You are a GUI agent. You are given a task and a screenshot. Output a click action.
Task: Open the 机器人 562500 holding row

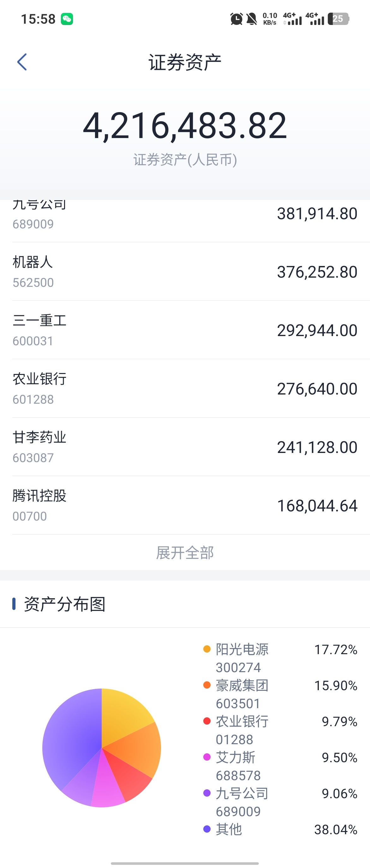click(x=185, y=272)
